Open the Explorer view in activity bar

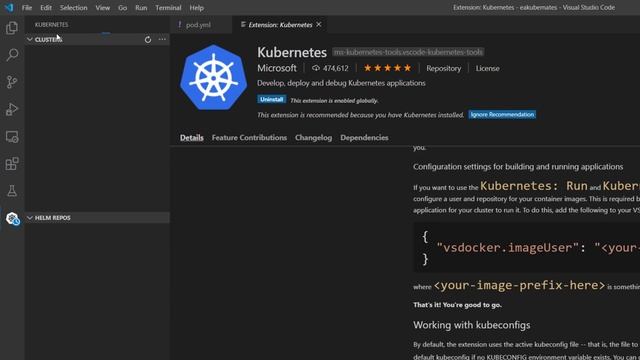tap(12, 28)
